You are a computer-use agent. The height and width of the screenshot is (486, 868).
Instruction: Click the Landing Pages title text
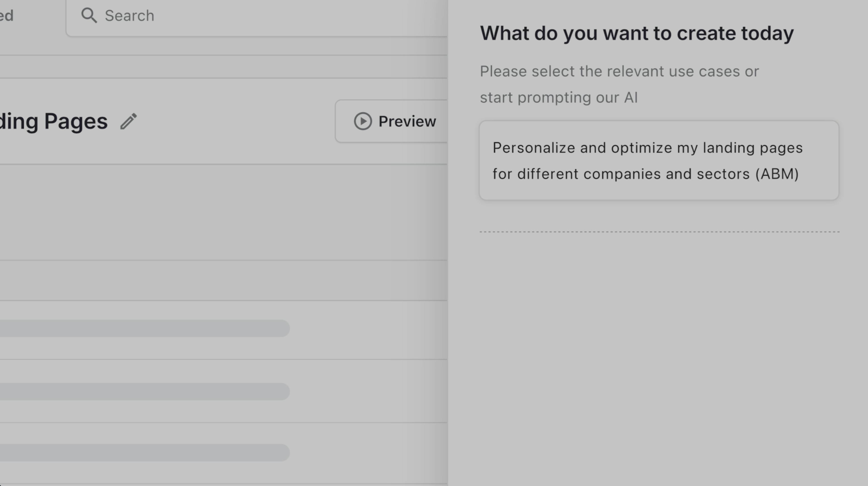click(54, 121)
